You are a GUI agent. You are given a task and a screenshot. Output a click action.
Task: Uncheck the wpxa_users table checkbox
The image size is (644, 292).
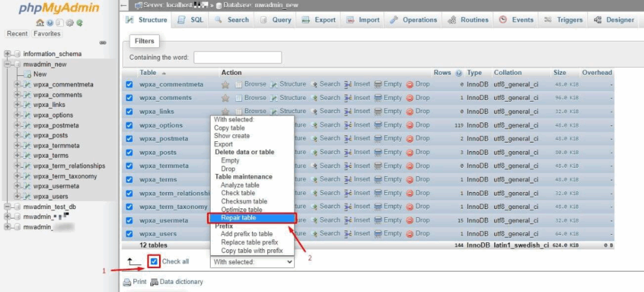pyautogui.click(x=130, y=234)
